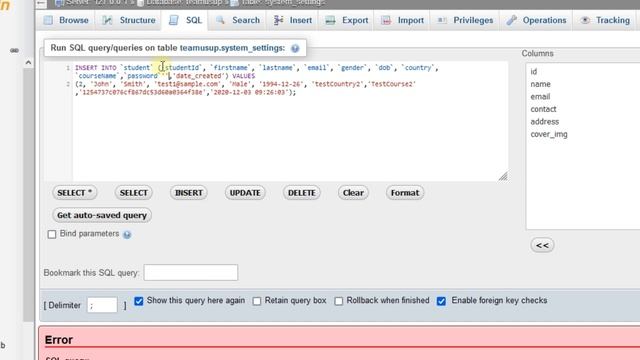The width and height of the screenshot is (640, 360).
Task: Open the Import tab
Action: (x=402, y=20)
